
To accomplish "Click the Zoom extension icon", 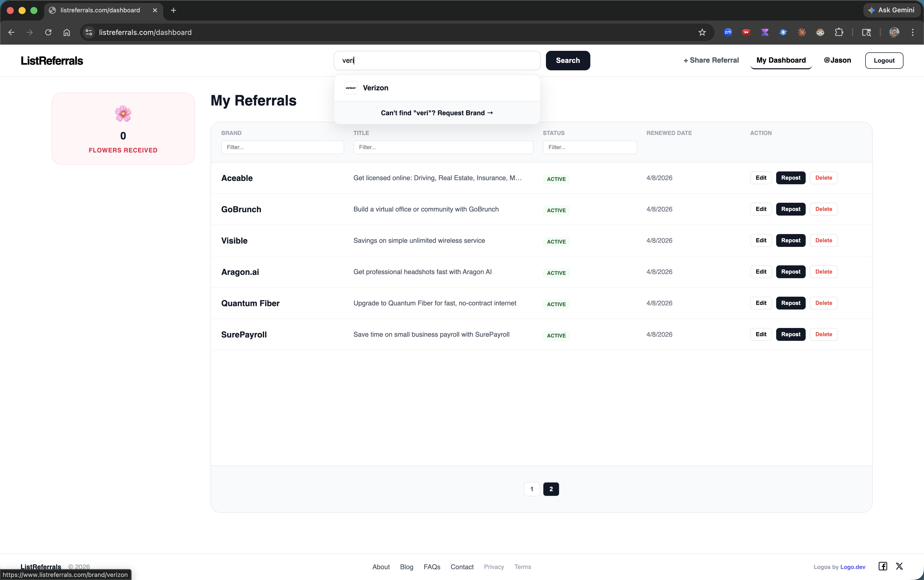I will tap(728, 32).
